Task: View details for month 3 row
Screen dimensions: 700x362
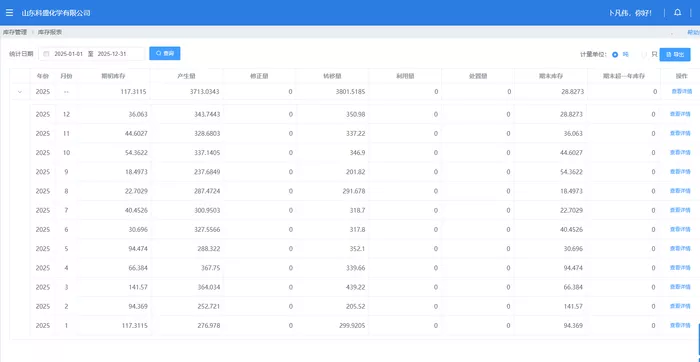Action: click(680, 287)
